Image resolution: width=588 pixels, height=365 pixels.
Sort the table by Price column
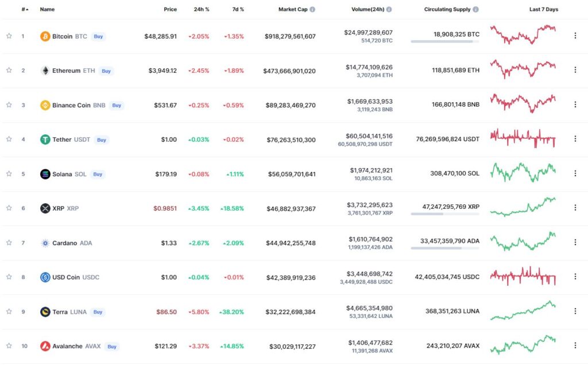[170, 9]
